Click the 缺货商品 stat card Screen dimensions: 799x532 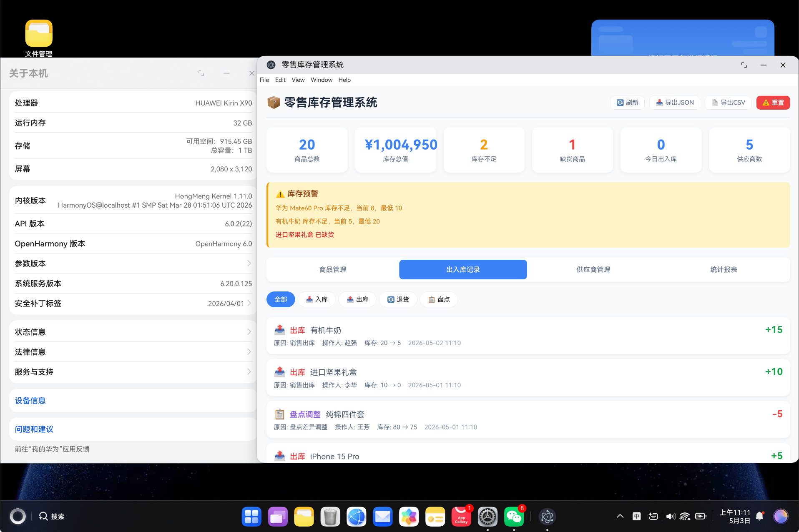(572, 150)
